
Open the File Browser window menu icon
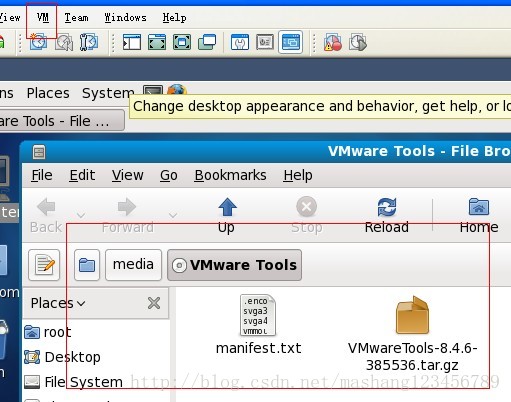tap(39, 152)
